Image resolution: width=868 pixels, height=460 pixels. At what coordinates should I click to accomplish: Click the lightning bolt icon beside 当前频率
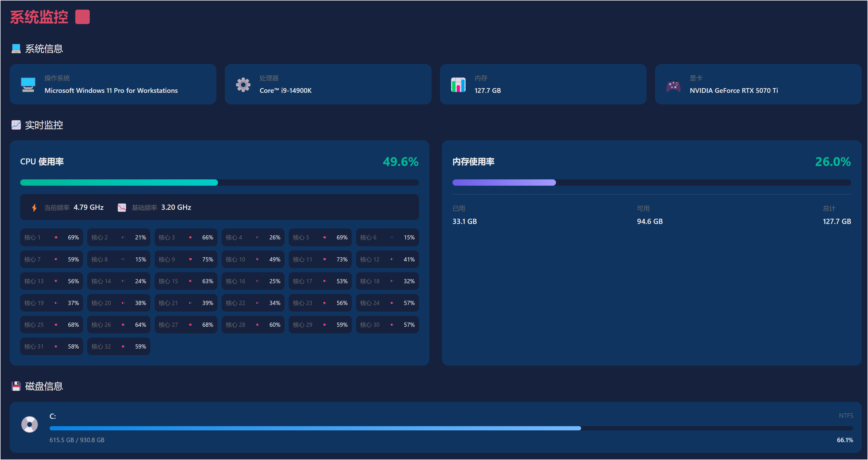pyautogui.click(x=34, y=208)
